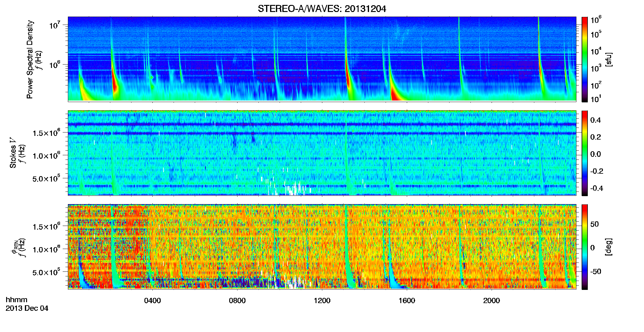Click the phi RTN degree colorbar
The image size is (644, 332).
pyautogui.click(x=585, y=247)
